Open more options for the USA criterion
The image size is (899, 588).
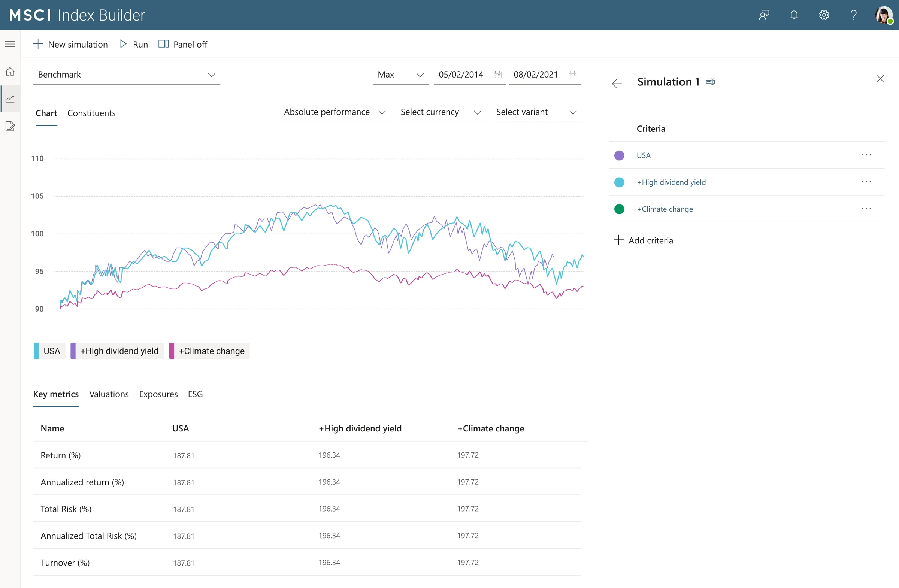point(866,155)
